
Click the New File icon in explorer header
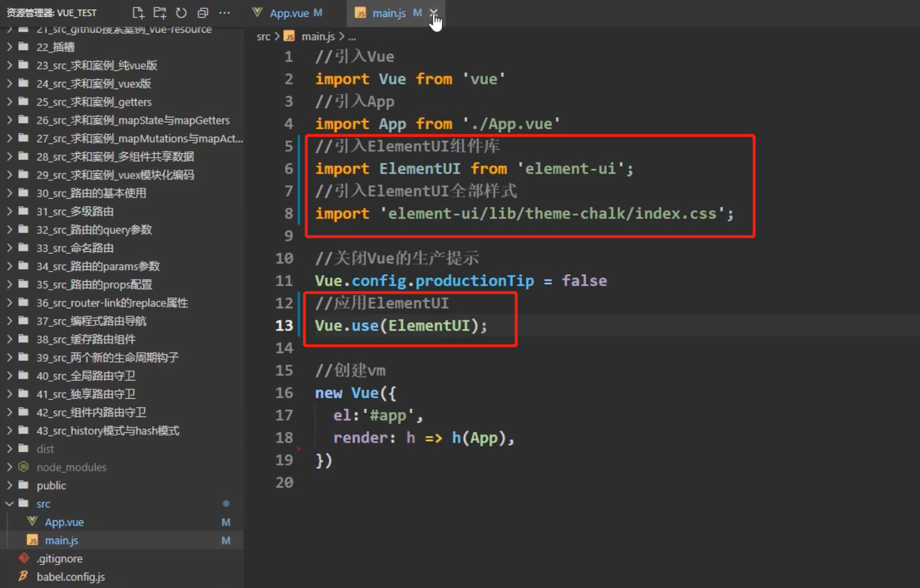(138, 13)
